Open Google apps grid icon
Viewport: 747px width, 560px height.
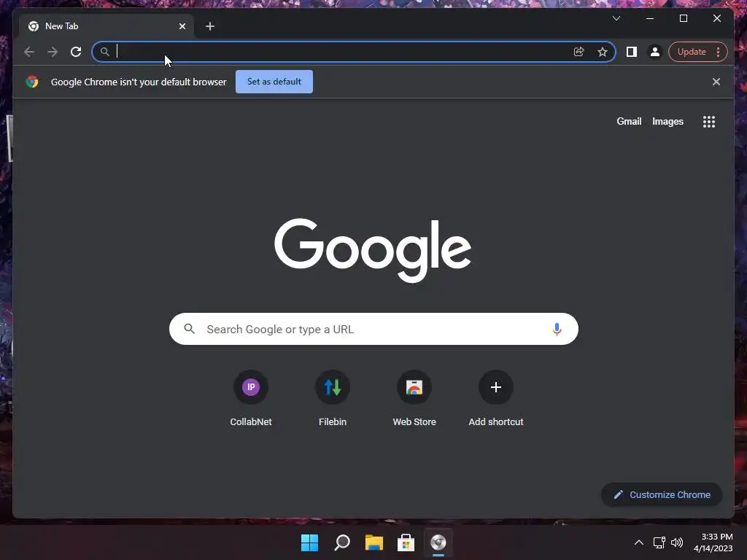(709, 122)
